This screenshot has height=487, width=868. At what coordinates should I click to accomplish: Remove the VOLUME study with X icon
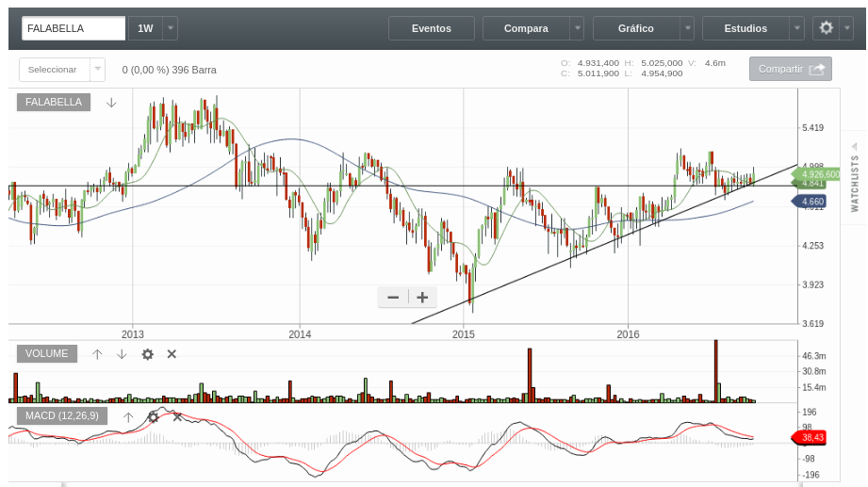coord(172,354)
